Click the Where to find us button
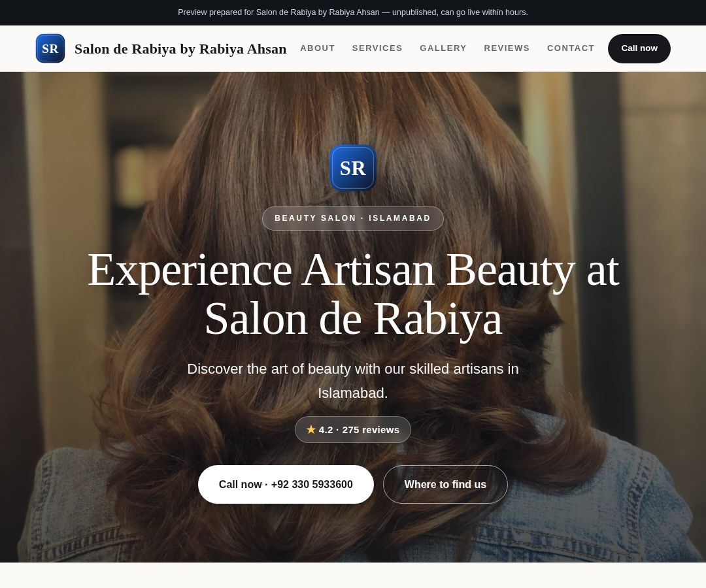 [x=445, y=485]
